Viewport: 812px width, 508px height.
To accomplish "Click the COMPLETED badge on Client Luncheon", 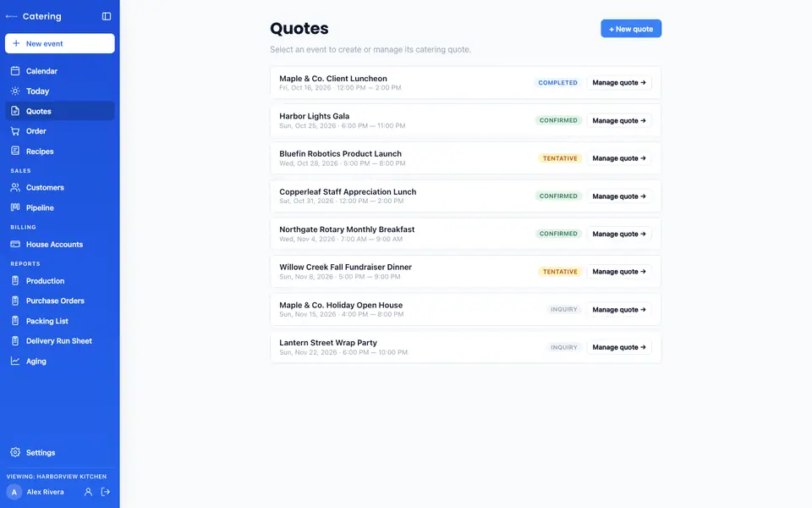I will (557, 82).
